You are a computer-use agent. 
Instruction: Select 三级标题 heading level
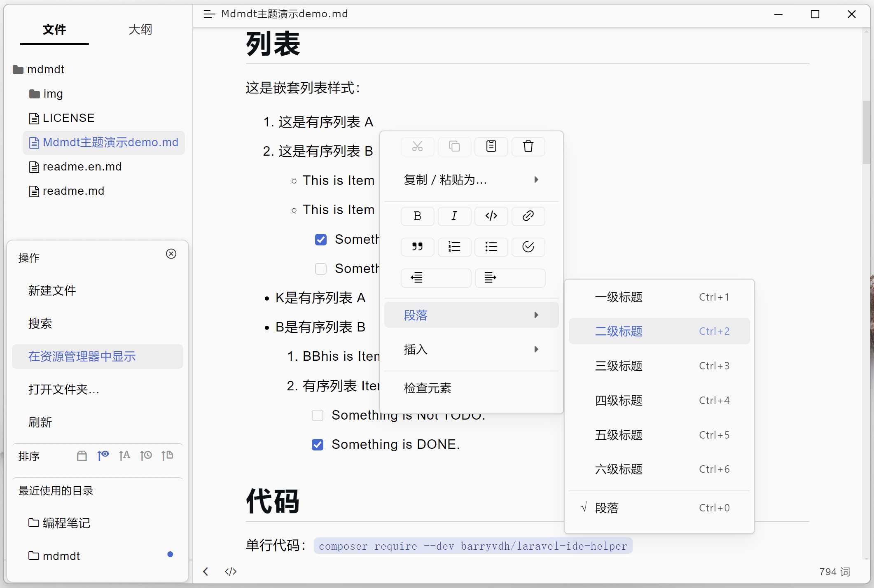tap(659, 366)
